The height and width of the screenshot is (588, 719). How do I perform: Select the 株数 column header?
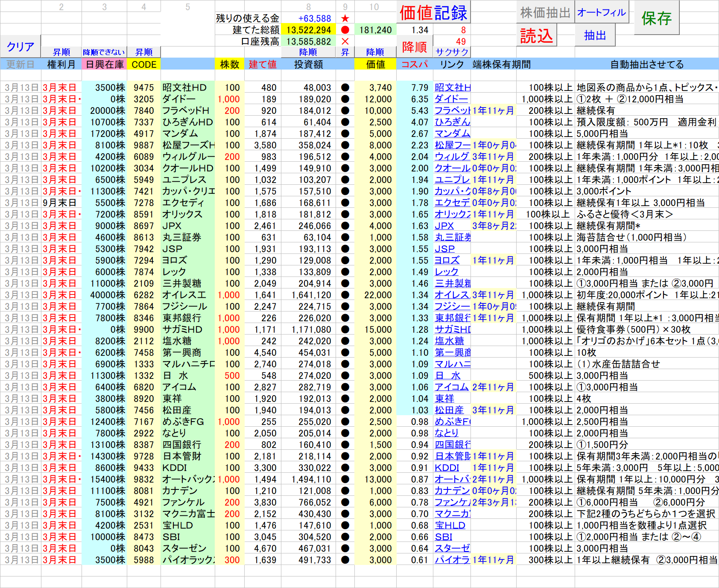tap(230, 64)
